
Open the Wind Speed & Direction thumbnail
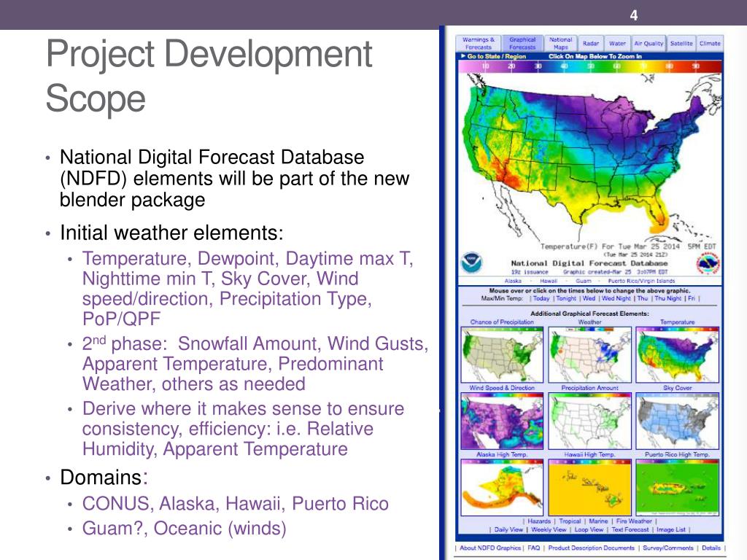[x=502, y=421]
